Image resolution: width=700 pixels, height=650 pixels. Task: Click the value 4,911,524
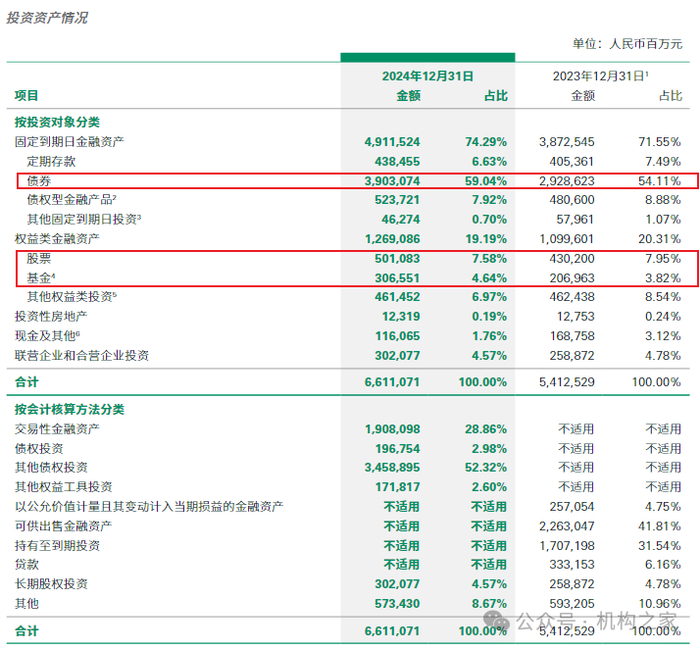pos(392,142)
